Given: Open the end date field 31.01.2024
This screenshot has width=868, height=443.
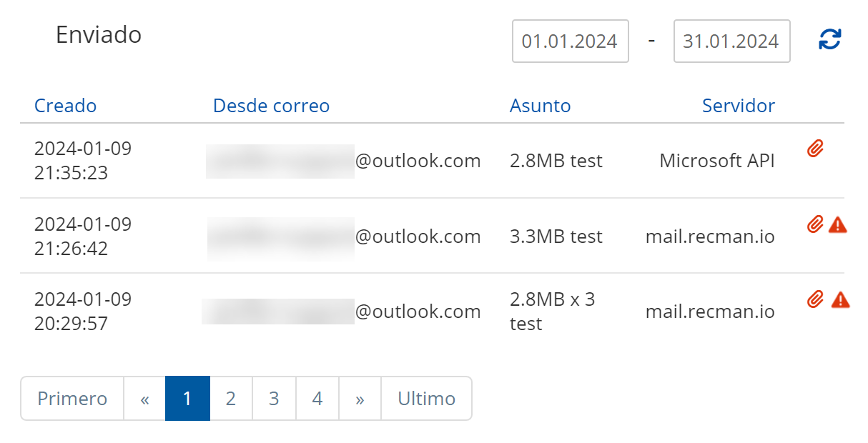Looking at the screenshot, I should (x=731, y=41).
